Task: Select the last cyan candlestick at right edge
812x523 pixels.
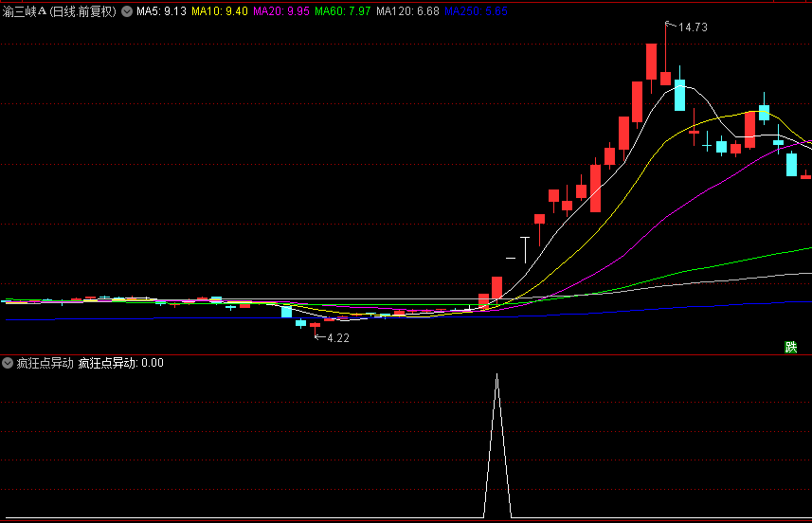Action: click(791, 165)
